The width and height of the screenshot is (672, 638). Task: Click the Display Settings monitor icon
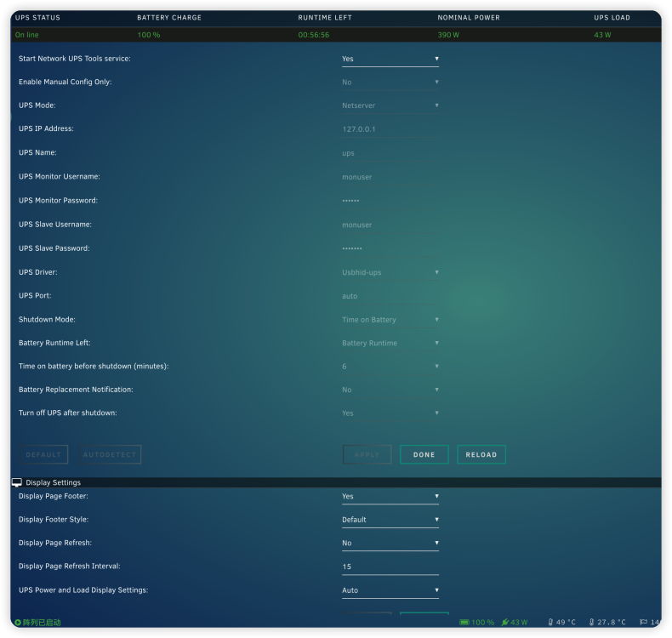tap(17, 482)
